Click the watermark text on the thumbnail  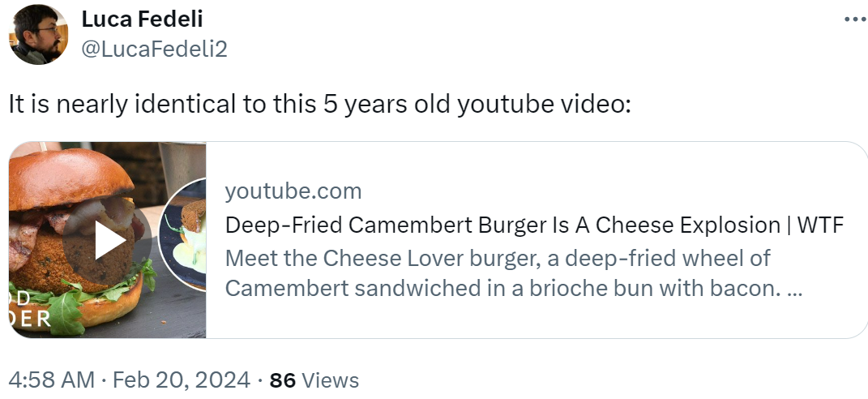[x=30, y=308]
